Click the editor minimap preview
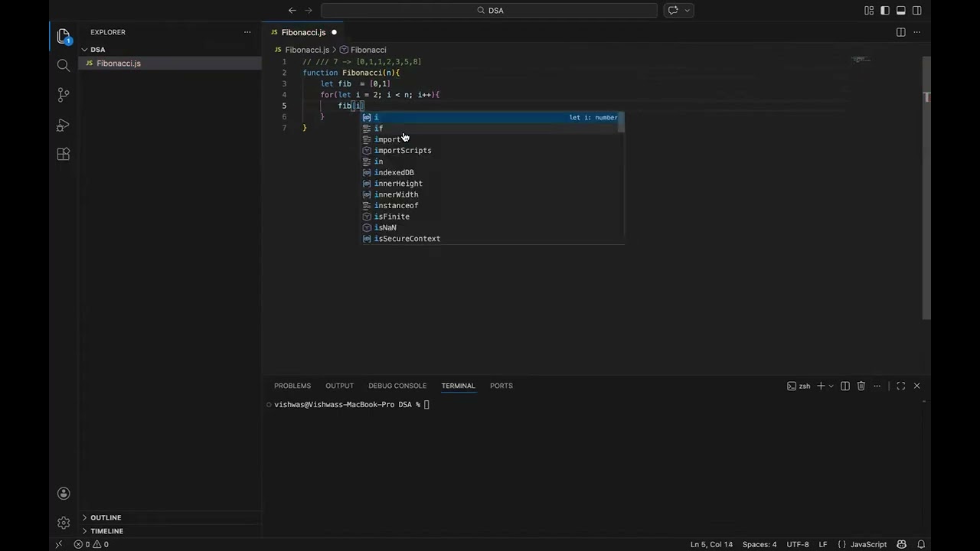 861,60
